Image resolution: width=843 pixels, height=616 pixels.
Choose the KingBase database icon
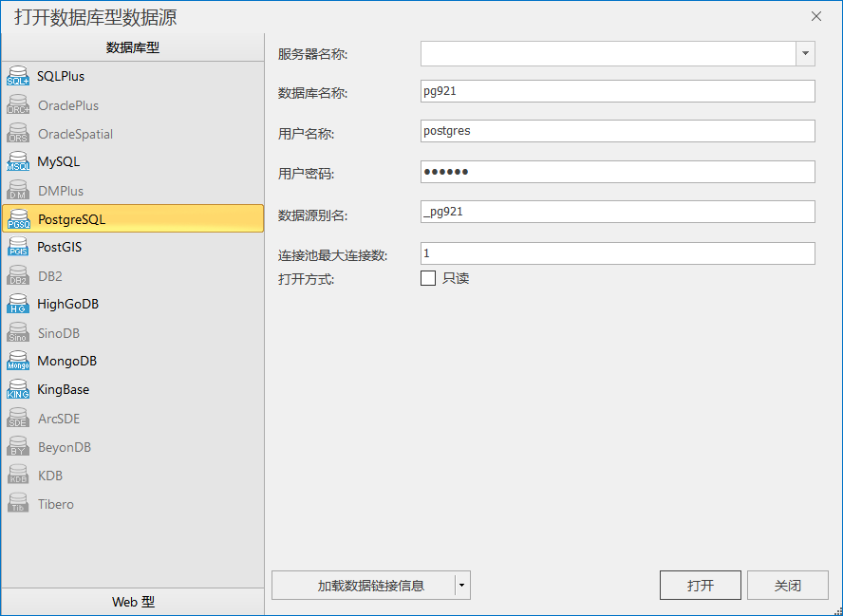[x=18, y=390]
